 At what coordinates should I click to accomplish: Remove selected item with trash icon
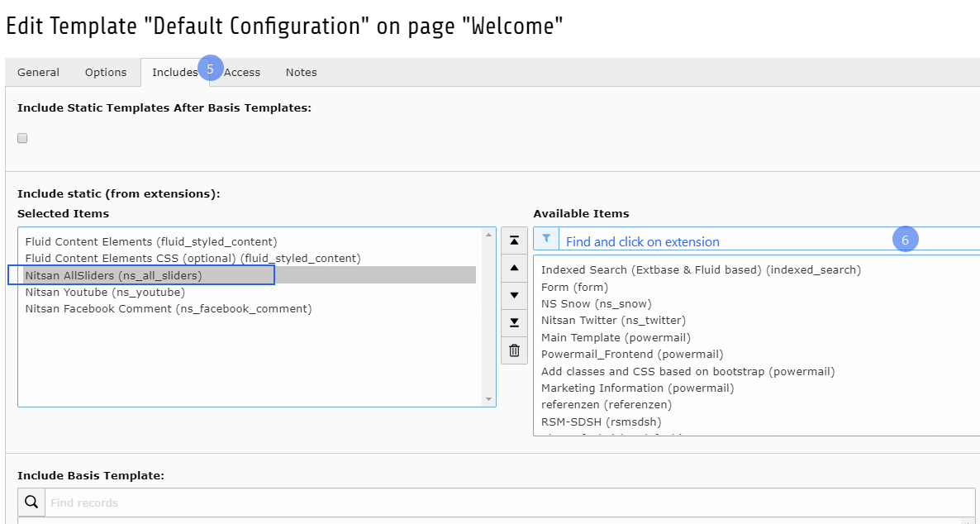coord(514,350)
